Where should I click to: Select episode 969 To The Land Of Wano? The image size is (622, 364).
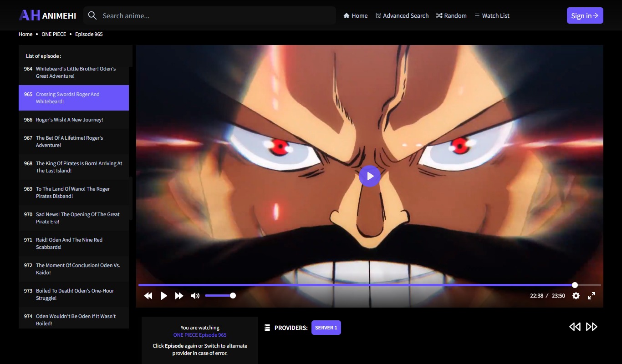(x=74, y=192)
